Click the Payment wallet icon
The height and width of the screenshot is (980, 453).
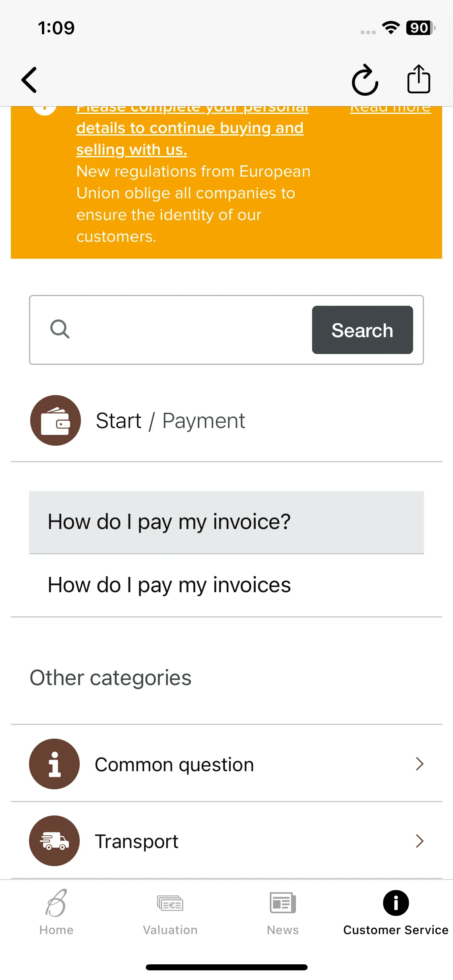point(56,420)
